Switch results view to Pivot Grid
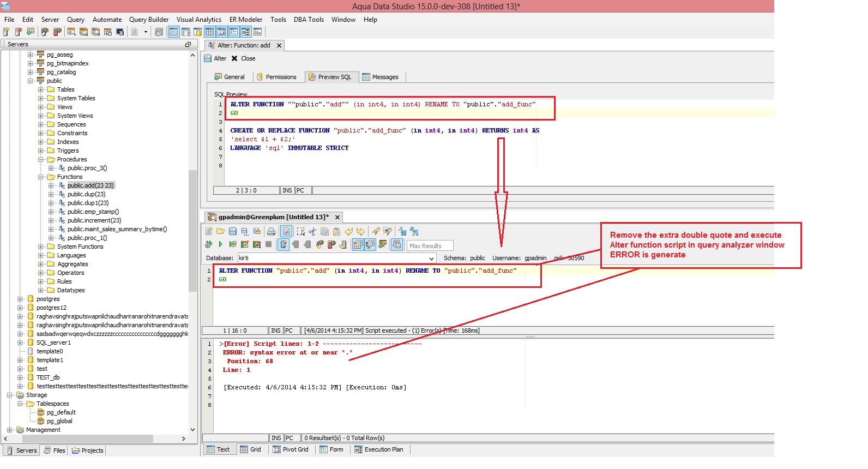 point(291,449)
